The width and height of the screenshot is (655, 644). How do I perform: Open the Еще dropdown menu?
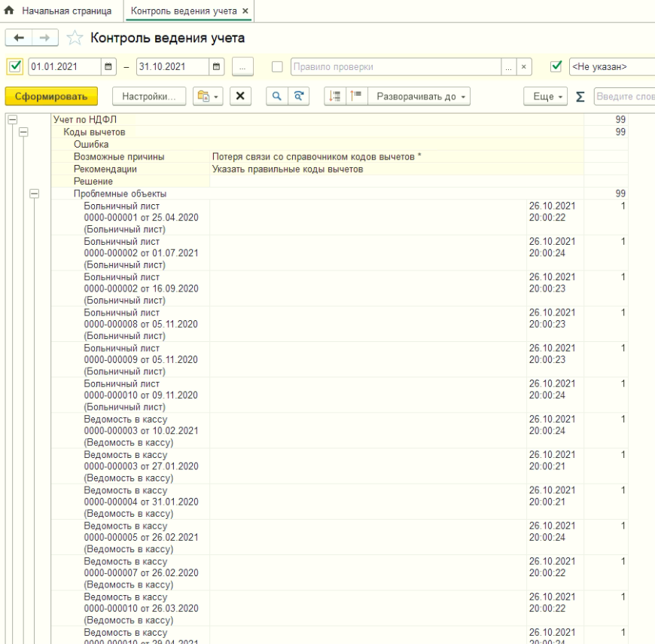[549, 96]
